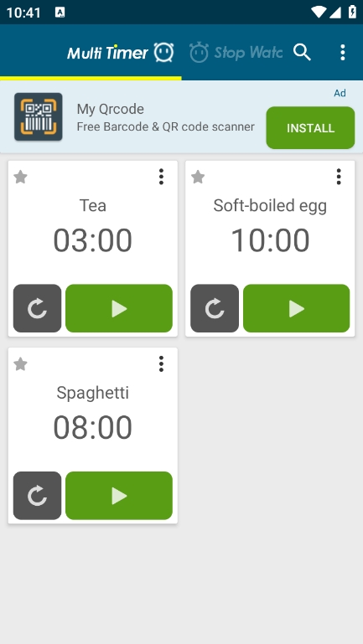Open the app overflow menu
Viewport: 363px width, 644px height.
pyautogui.click(x=342, y=53)
